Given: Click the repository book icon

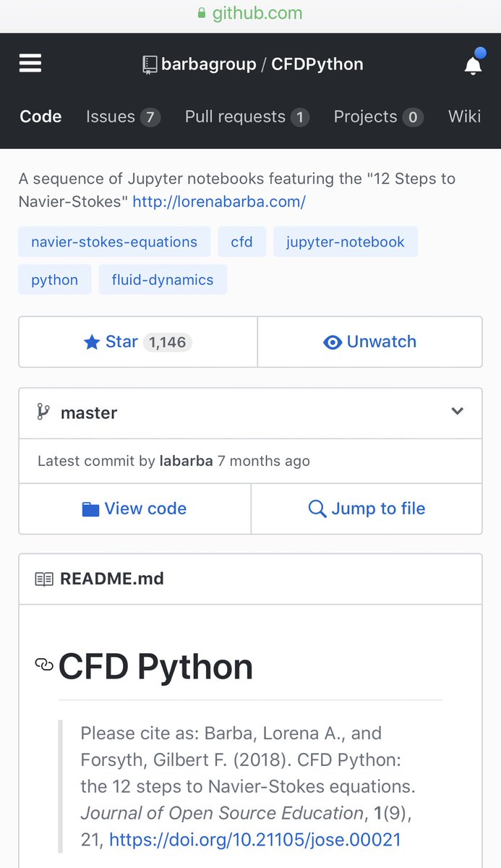Looking at the screenshot, I should pos(150,64).
